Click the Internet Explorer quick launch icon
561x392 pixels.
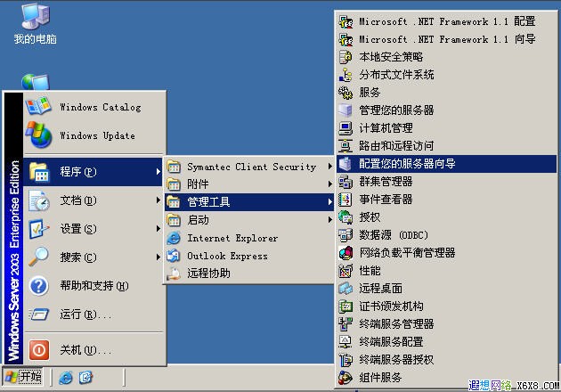tap(66, 378)
